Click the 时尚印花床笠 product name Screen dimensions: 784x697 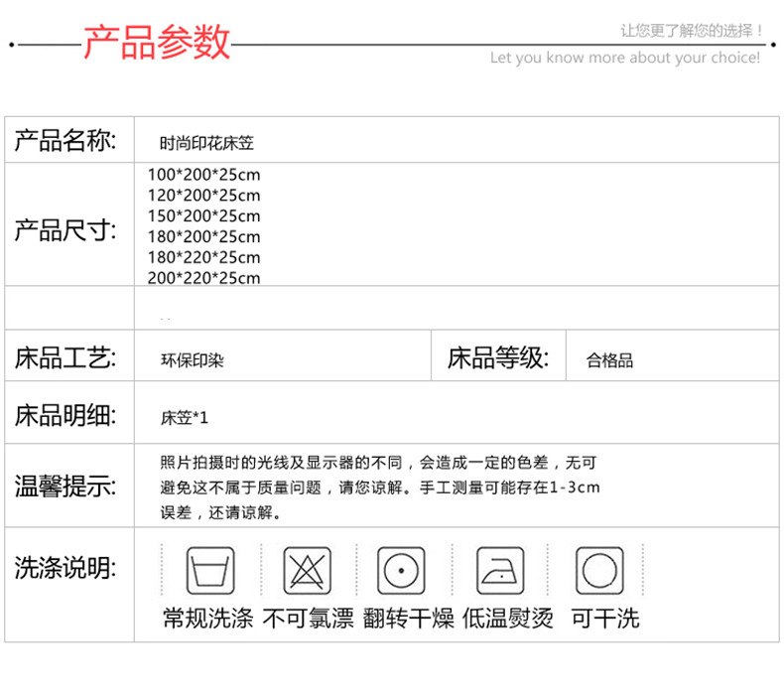click(x=206, y=144)
